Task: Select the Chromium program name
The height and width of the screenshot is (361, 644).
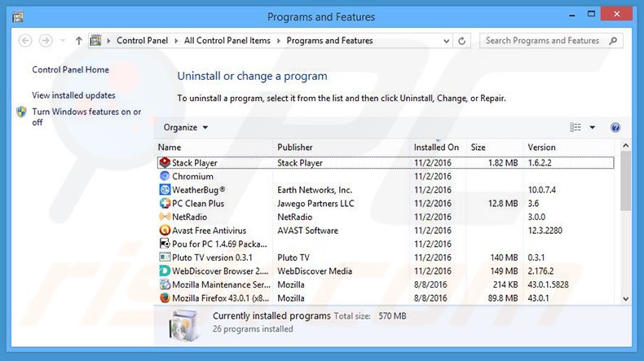Action: [x=192, y=177]
